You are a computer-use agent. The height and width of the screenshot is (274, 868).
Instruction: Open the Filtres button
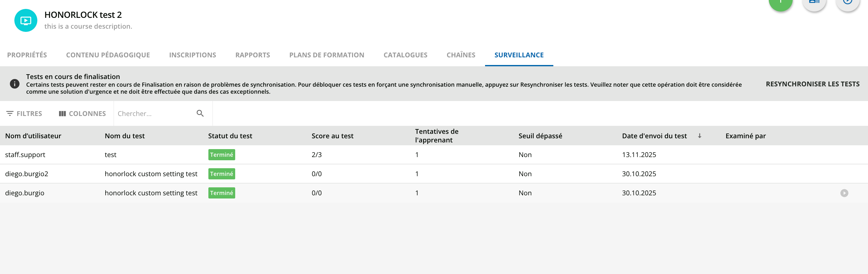24,113
